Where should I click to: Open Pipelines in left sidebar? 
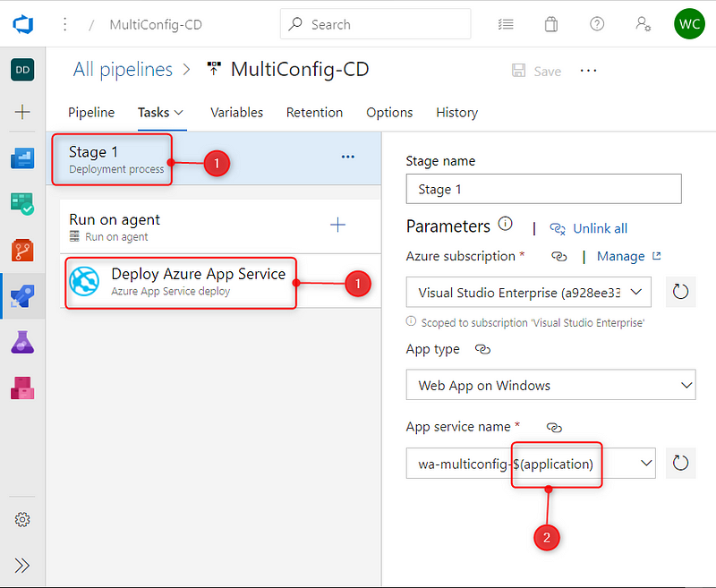pos(22,296)
